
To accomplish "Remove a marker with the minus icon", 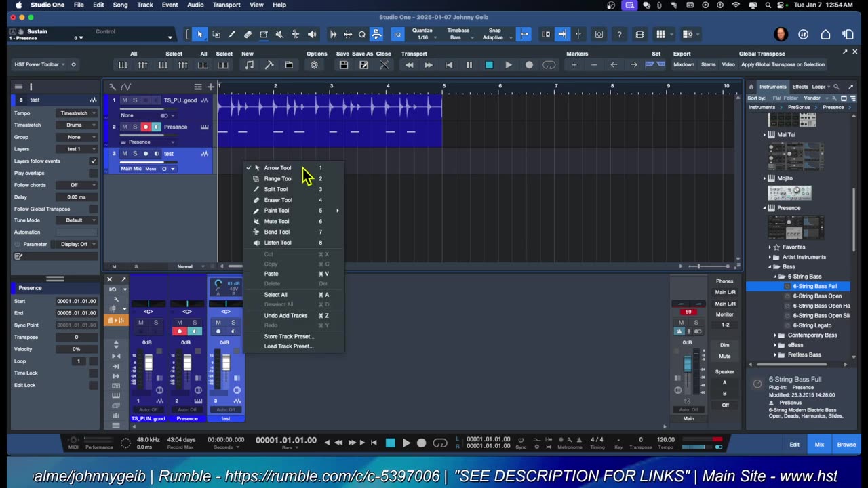I will 594,65.
